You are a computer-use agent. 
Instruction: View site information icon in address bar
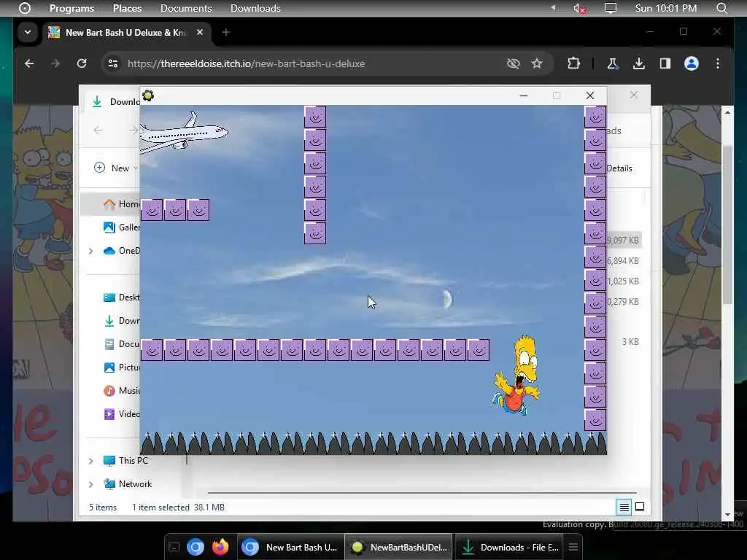[x=113, y=63]
